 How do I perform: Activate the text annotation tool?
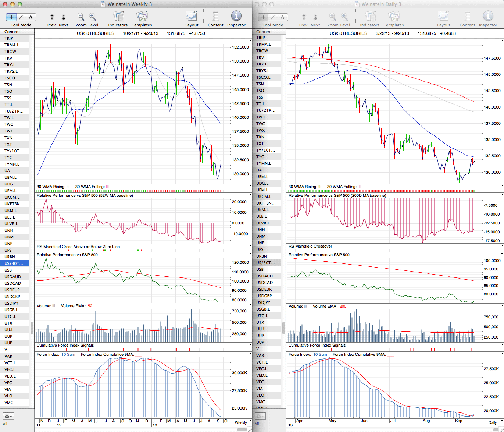click(x=31, y=17)
